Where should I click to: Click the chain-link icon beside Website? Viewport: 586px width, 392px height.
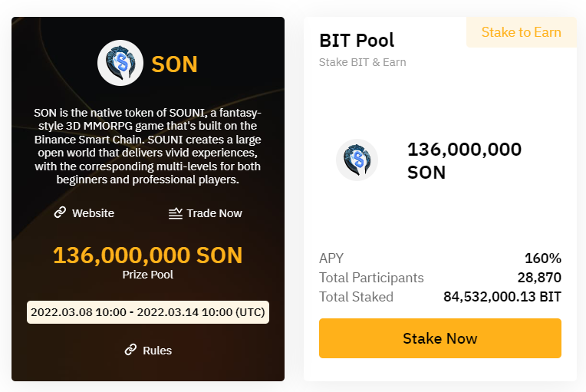[60, 212]
